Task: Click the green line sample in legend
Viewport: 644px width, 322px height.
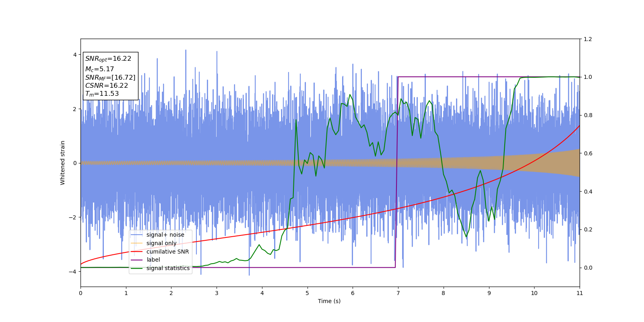Action: click(x=137, y=268)
